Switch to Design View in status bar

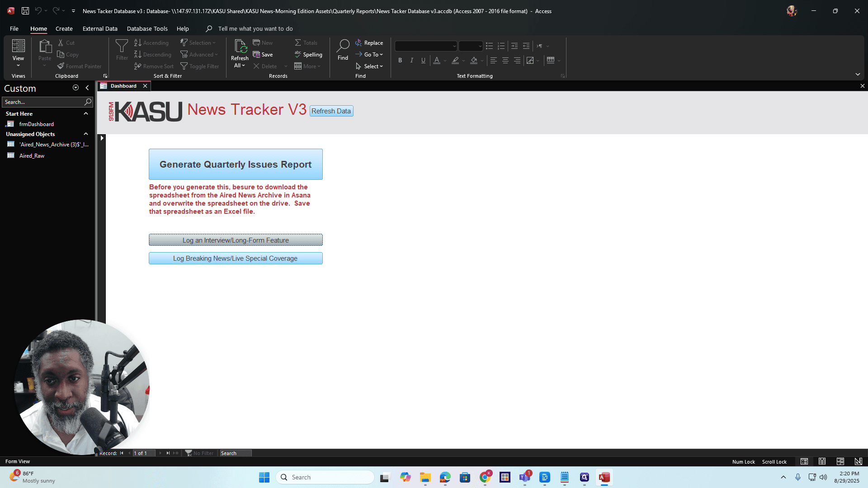coord(858,461)
